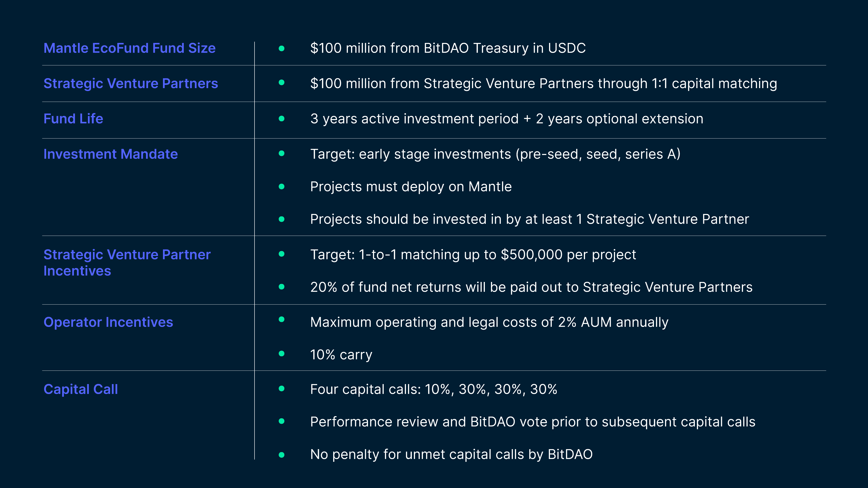Click bullet before '20% of fund net returns'
Viewport: 868px width, 488px height.
[x=282, y=287]
